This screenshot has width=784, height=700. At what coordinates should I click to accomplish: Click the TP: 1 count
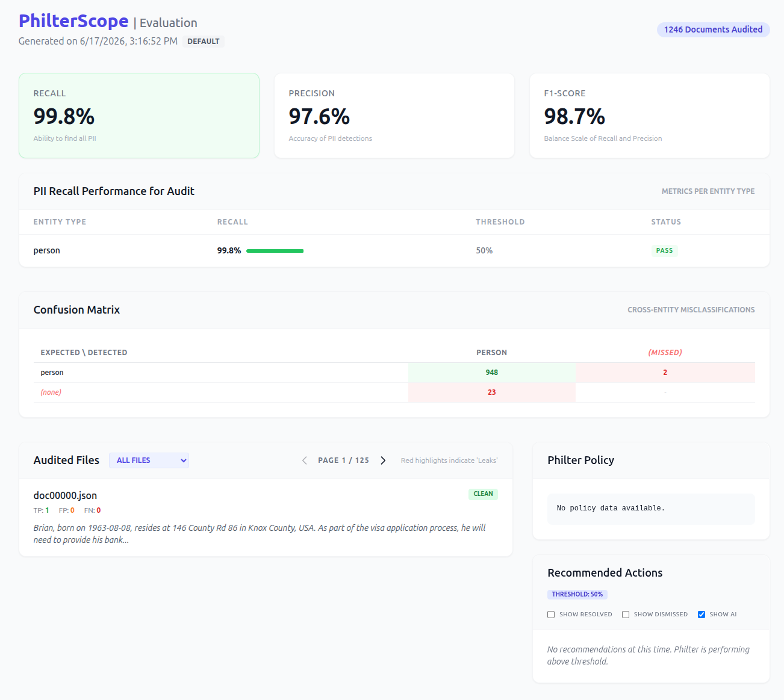click(42, 510)
